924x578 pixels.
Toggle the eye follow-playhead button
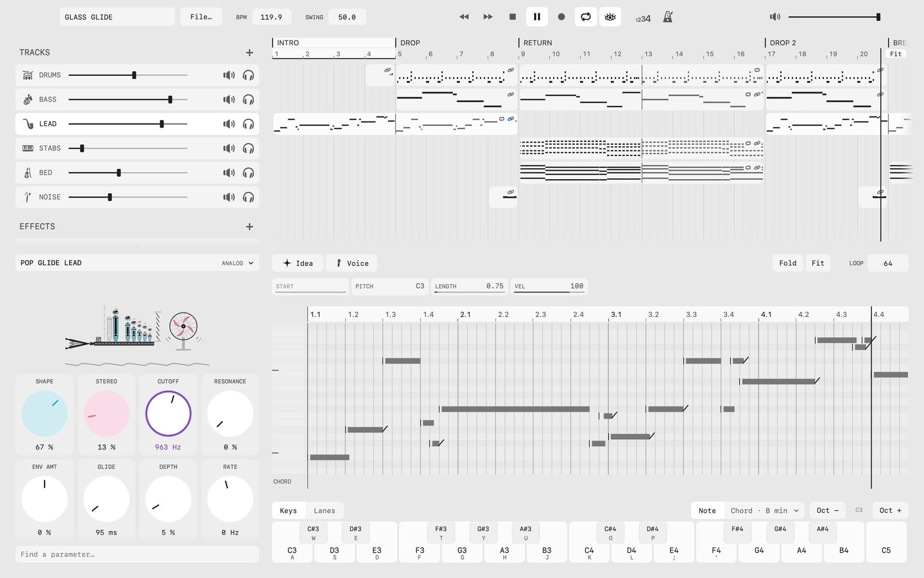click(610, 17)
